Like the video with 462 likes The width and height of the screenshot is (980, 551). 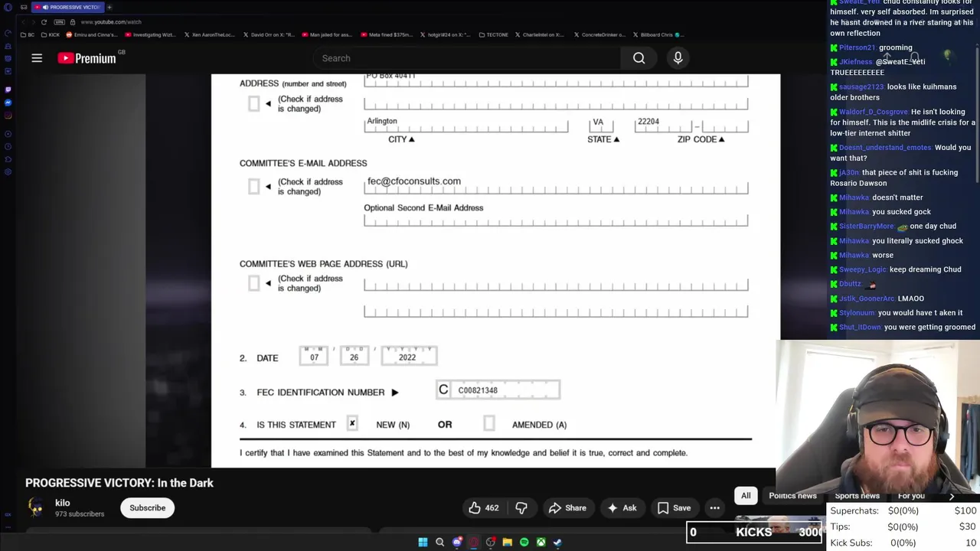click(484, 508)
